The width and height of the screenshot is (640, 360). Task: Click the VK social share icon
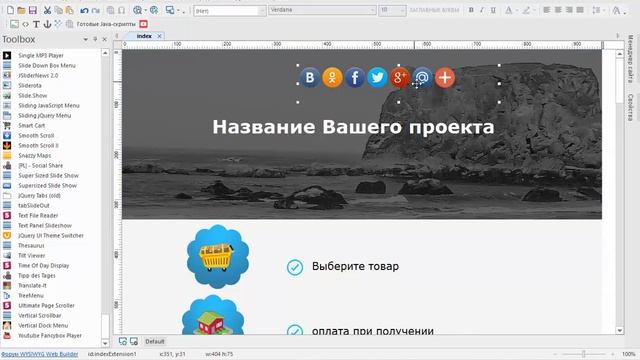(x=310, y=77)
